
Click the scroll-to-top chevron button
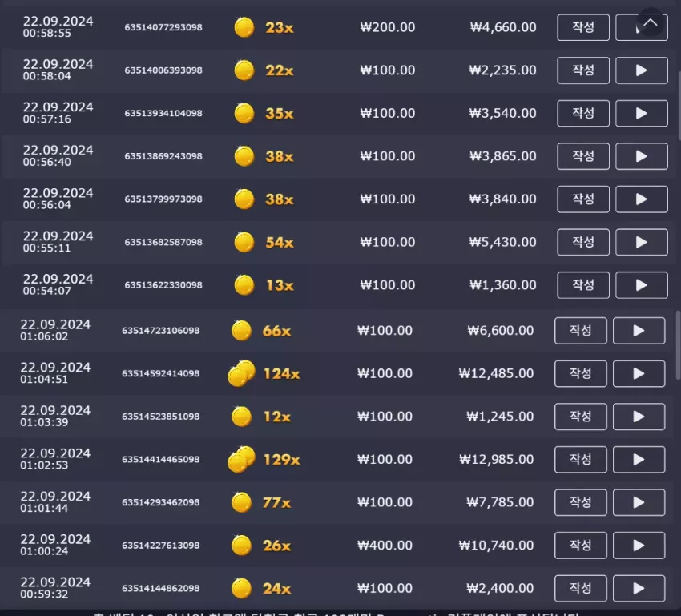click(x=651, y=22)
